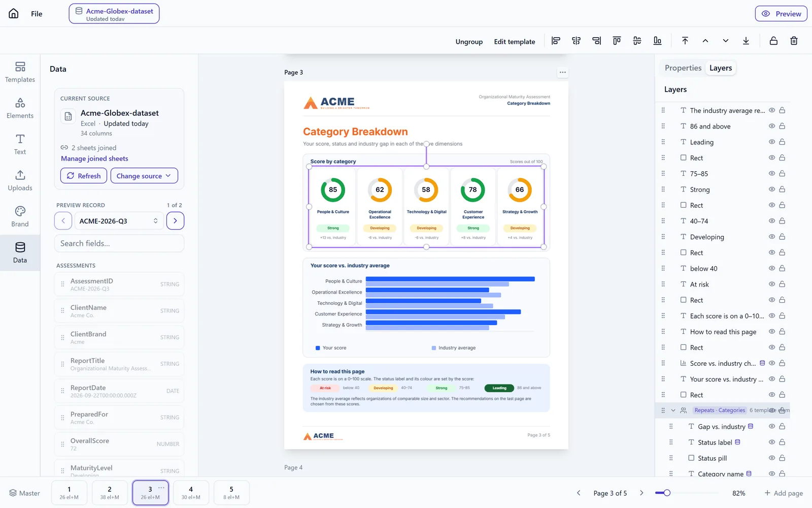Click the Preview button
Viewport: 812px width, 508px height.
pos(781,14)
